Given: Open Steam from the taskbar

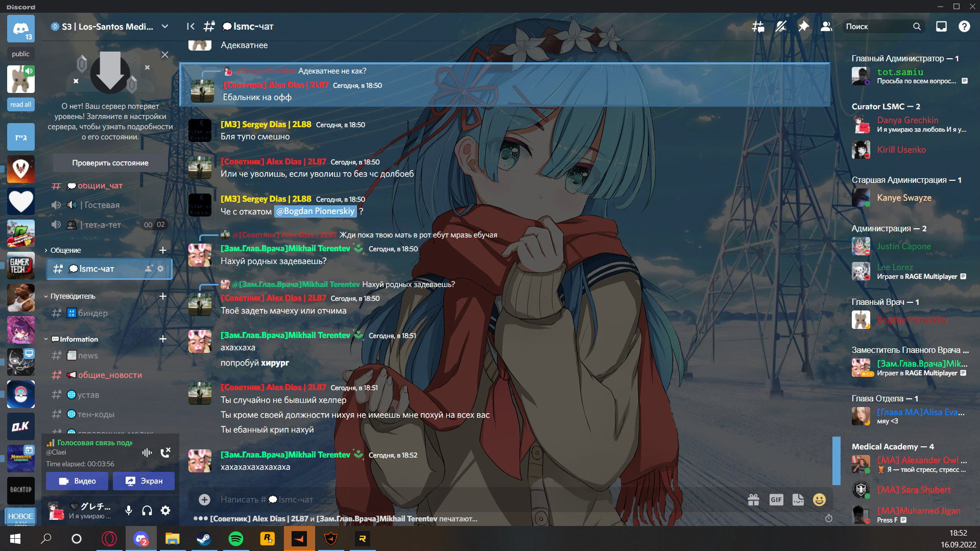Looking at the screenshot, I should (204, 539).
